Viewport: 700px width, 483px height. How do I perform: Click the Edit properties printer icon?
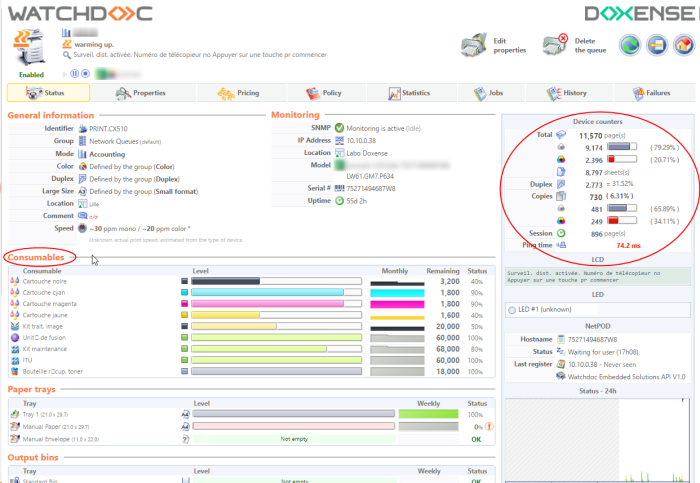pos(474,45)
